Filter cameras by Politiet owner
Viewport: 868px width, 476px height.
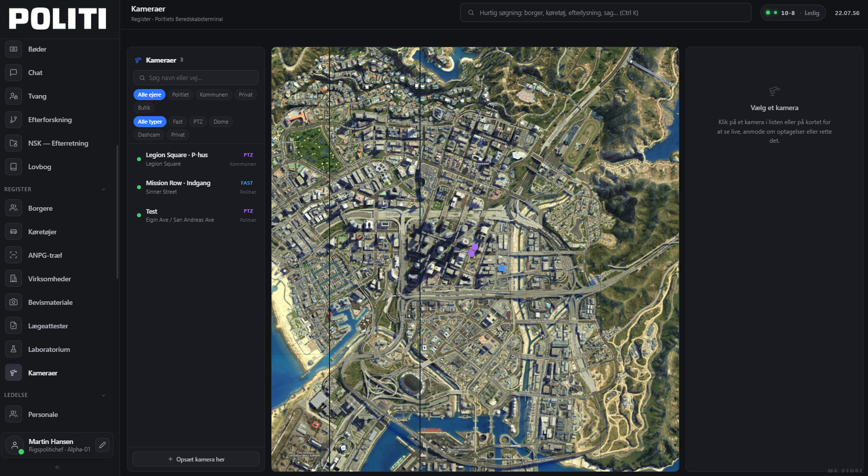click(x=180, y=95)
